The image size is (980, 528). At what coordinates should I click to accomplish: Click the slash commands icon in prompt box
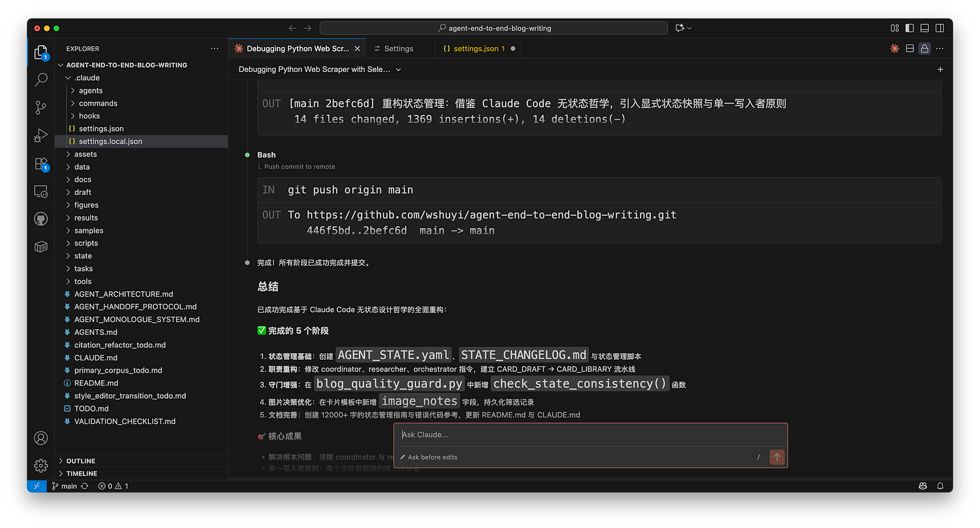[759, 457]
